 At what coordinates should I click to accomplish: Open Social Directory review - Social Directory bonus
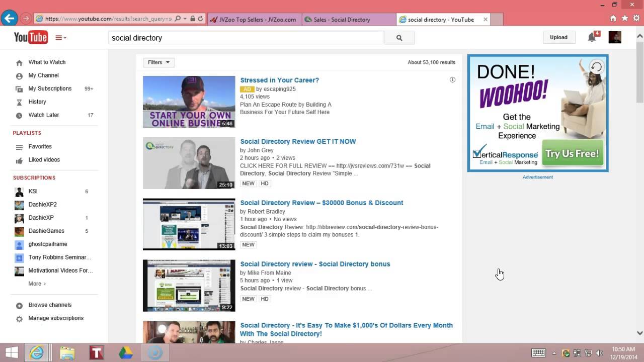[x=315, y=264]
